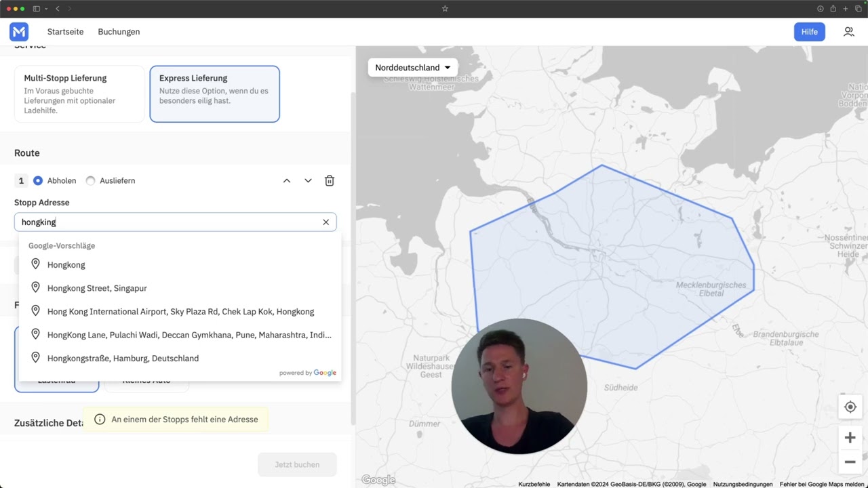Open browser sidebar toggle icon

(x=37, y=9)
